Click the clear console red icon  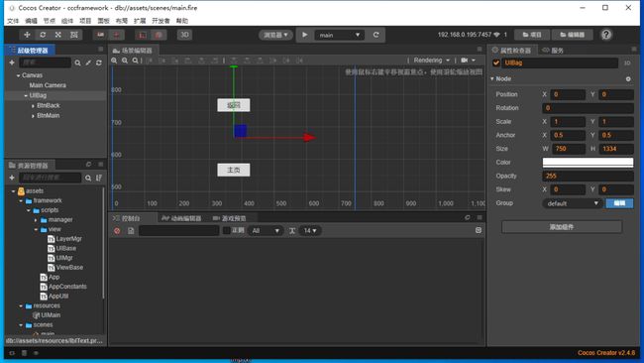click(x=117, y=231)
